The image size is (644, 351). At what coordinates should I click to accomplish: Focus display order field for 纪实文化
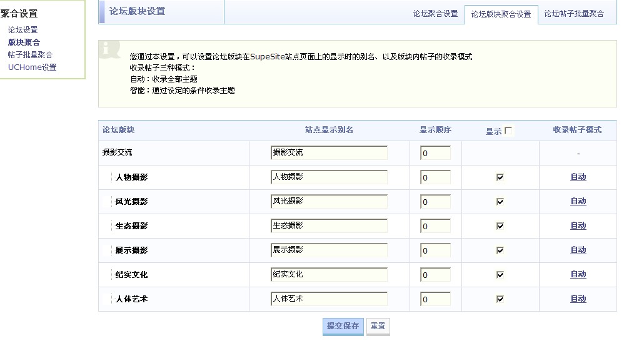435,275
